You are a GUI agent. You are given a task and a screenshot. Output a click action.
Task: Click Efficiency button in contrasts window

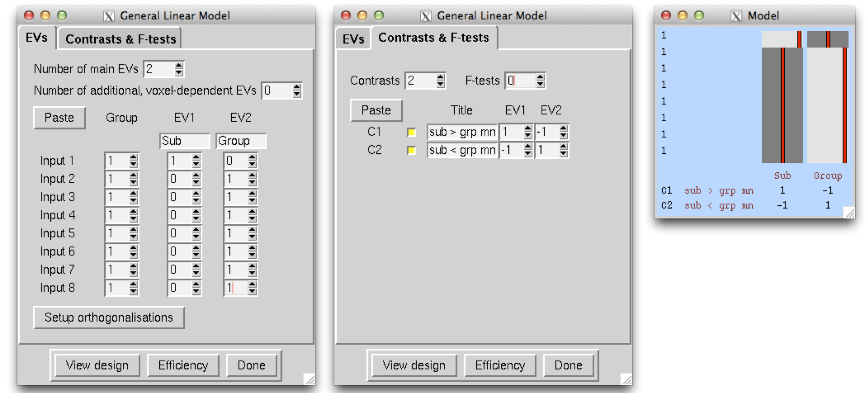point(500,365)
